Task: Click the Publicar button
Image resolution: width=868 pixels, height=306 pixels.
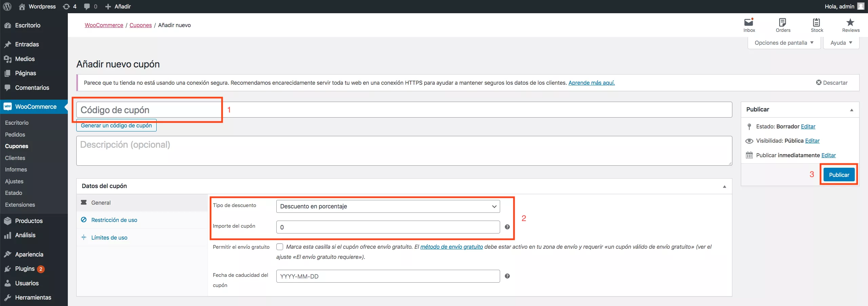Action: pos(839,175)
